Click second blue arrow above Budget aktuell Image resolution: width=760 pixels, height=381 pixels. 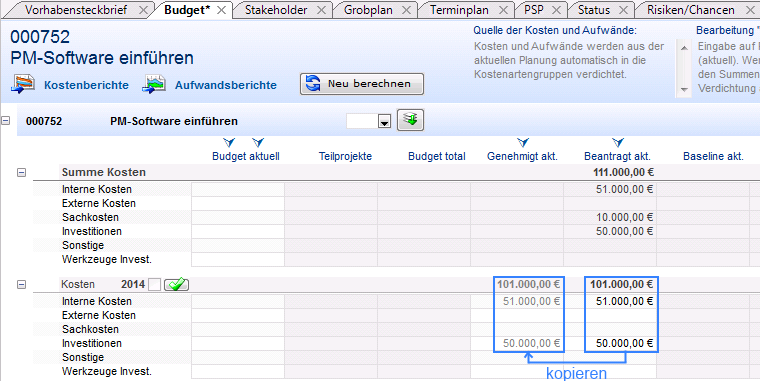258,143
